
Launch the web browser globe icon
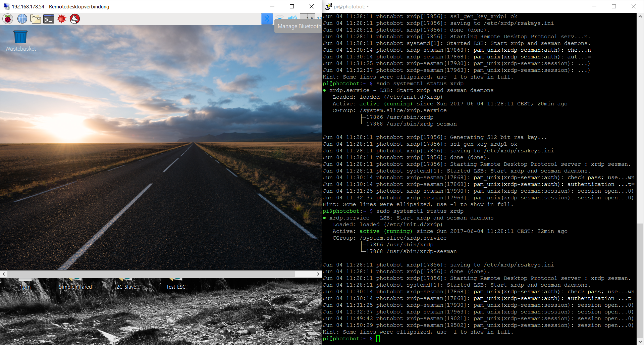22,19
